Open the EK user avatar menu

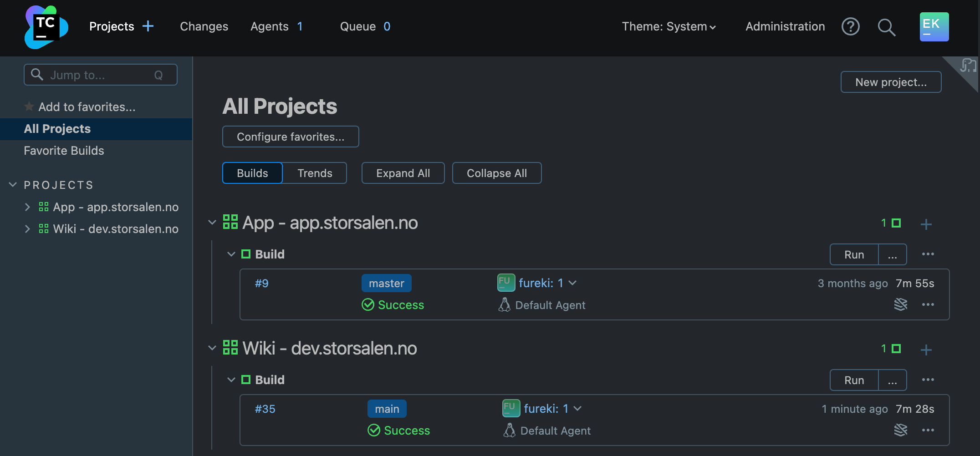click(x=934, y=27)
